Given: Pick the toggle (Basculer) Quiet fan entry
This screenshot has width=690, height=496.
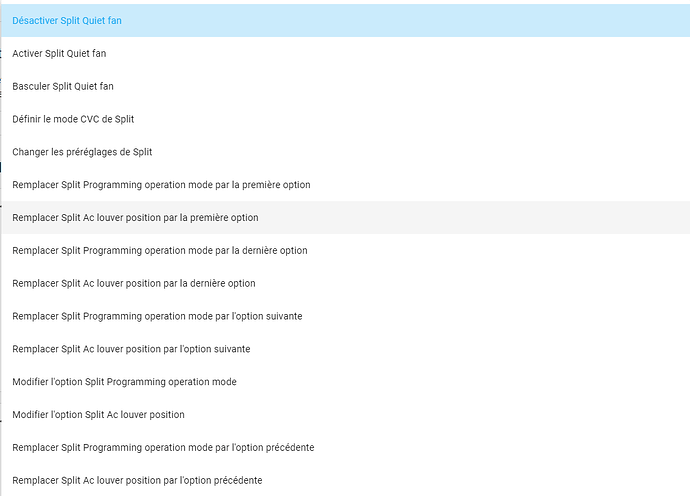Looking at the screenshot, I should pos(63,86).
